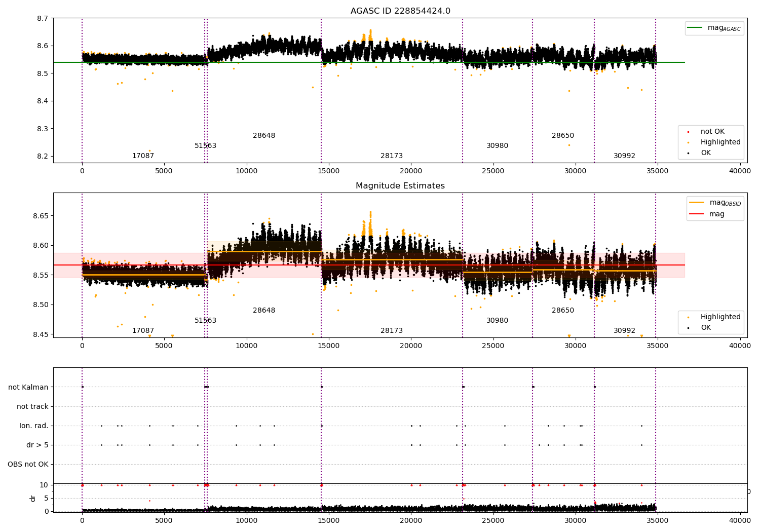Click the 8.7 y-axis tick label

43,19
